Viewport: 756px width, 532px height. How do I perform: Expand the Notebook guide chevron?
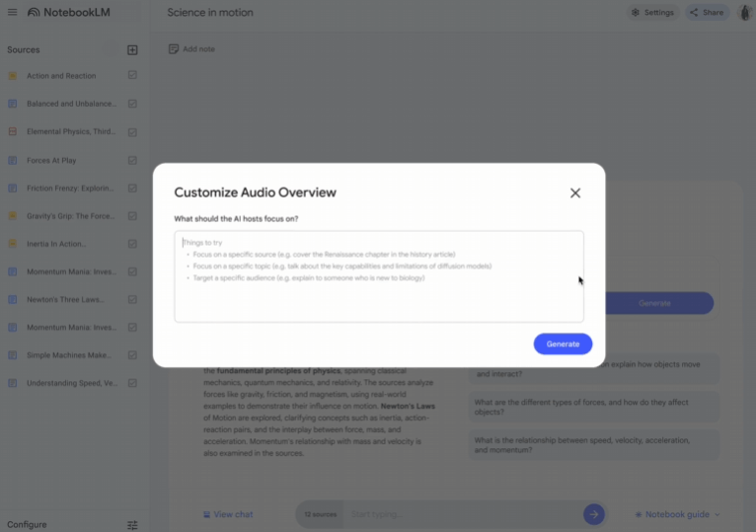717,514
